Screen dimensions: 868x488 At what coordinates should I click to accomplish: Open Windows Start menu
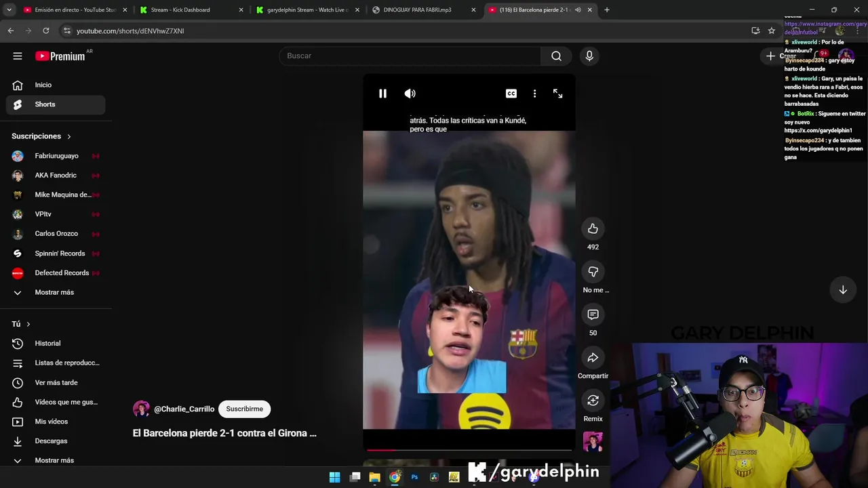(x=334, y=477)
